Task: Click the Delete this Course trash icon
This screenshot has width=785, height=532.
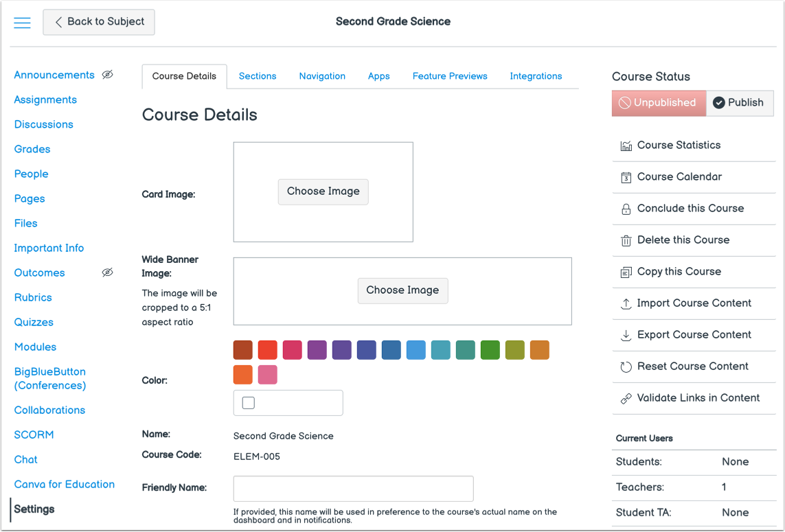Action: point(626,241)
